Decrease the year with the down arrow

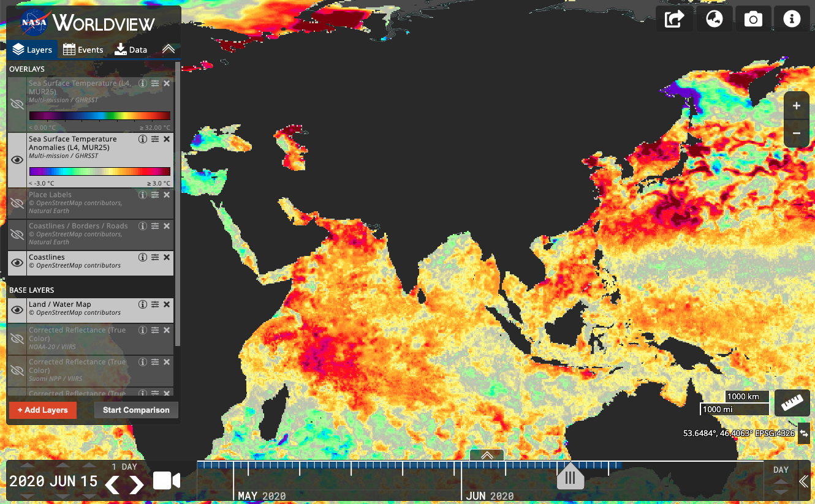point(27,496)
